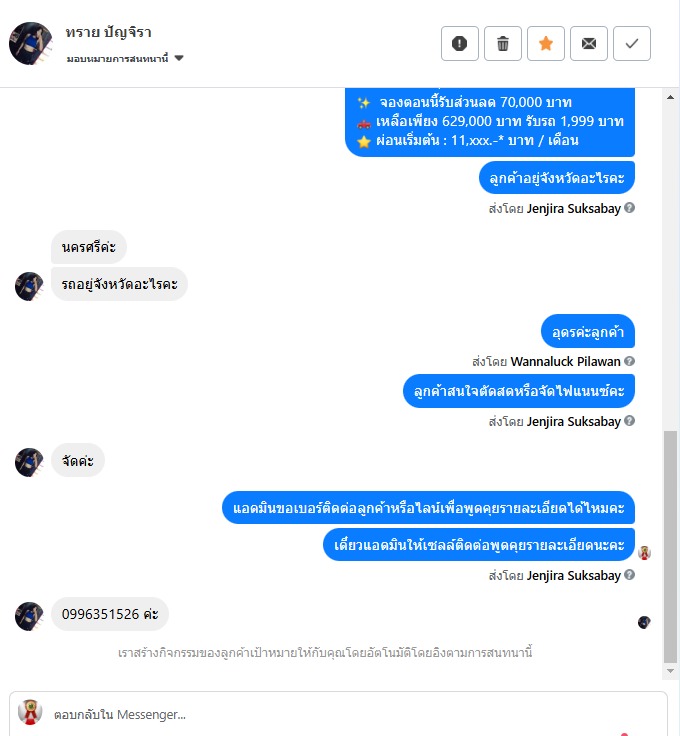
Task: Click scrollbar down arrow in chat
Action: pyautogui.click(x=670, y=671)
